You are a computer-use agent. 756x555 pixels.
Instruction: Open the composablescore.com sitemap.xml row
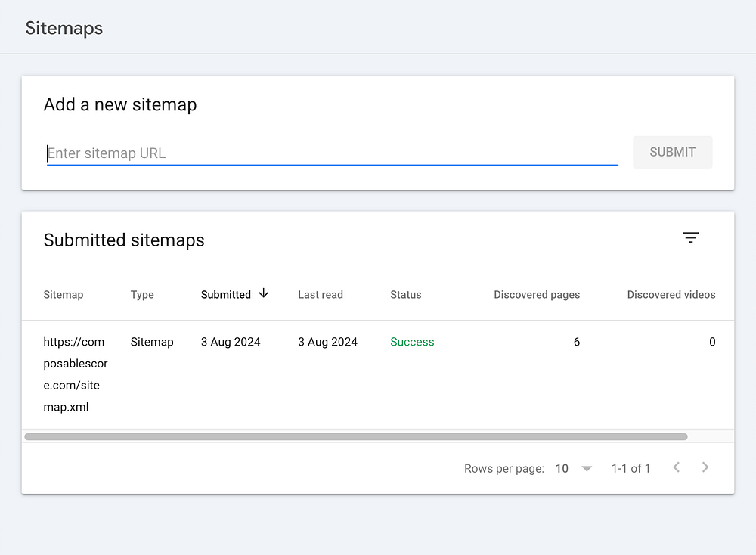[76, 374]
